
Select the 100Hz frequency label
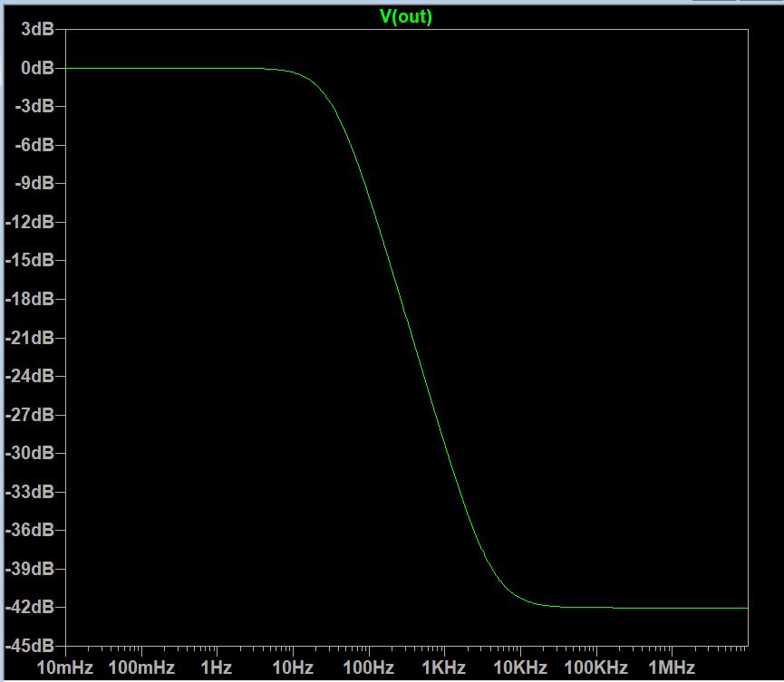(369, 668)
